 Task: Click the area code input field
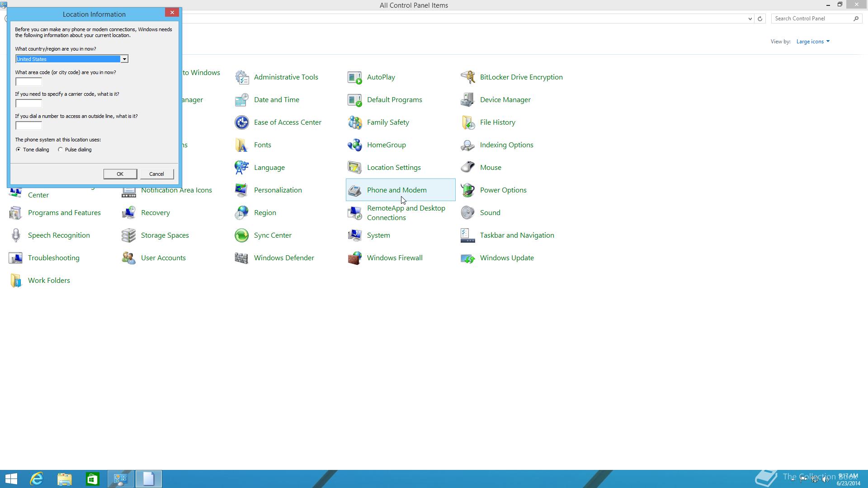[x=28, y=82]
